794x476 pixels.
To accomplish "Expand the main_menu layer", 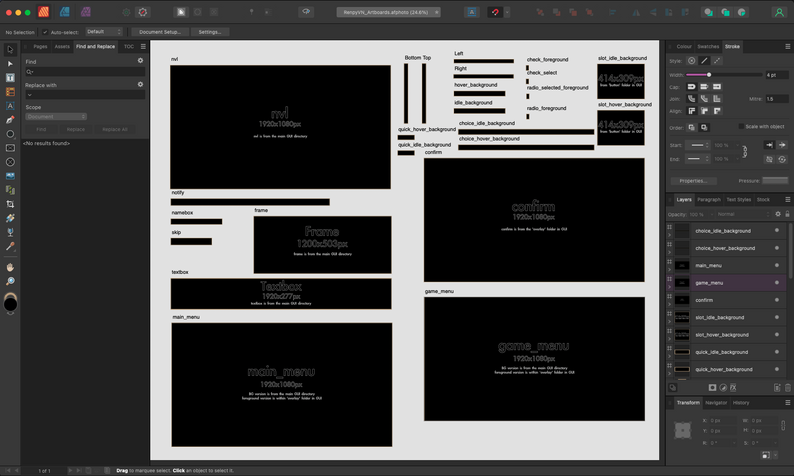I will tap(669, 269).
